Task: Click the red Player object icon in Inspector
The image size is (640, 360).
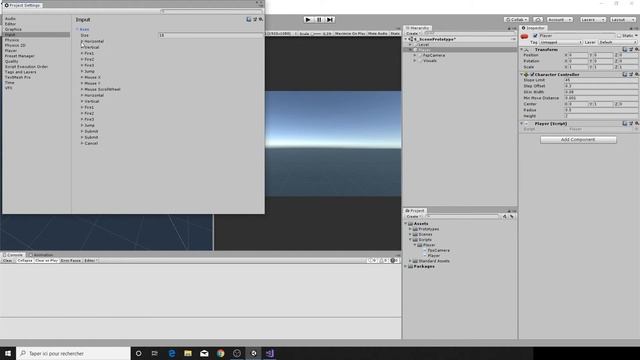Action: click(524, 37)
